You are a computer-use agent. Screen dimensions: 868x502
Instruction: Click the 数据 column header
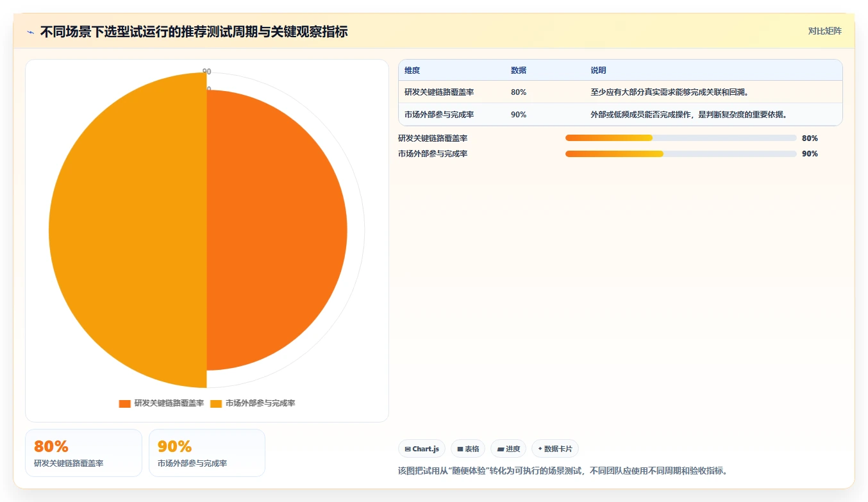[x=519, y=71]
